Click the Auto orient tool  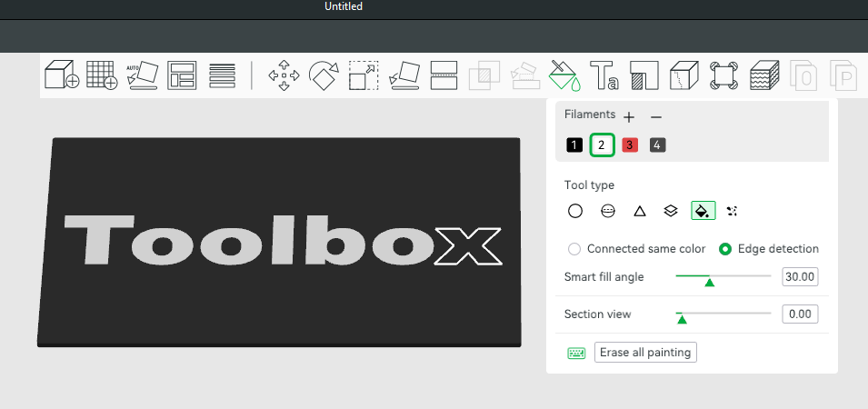pyautogui.click(x=143, y=75)
